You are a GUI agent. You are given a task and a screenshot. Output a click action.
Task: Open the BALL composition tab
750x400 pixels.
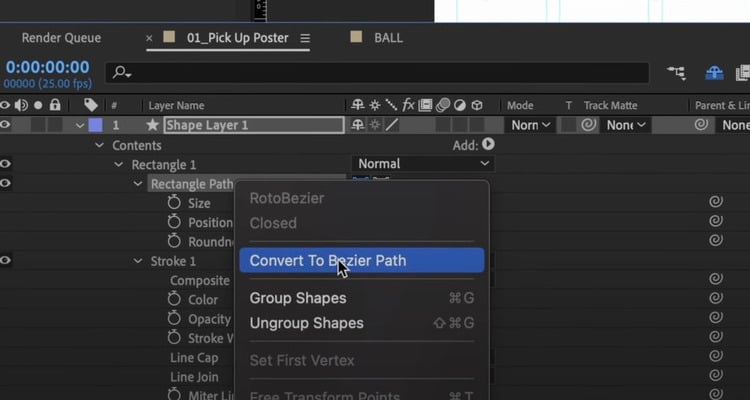click(x=388, y=38)
